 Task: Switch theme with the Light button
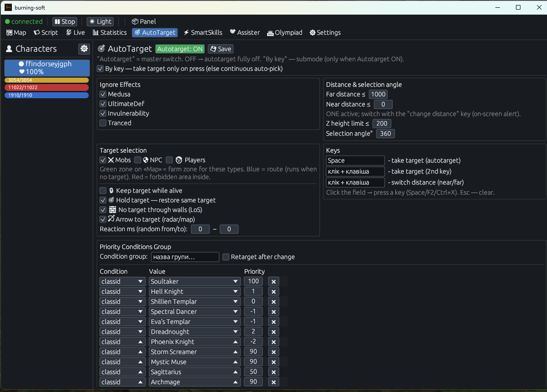point(101,21)
